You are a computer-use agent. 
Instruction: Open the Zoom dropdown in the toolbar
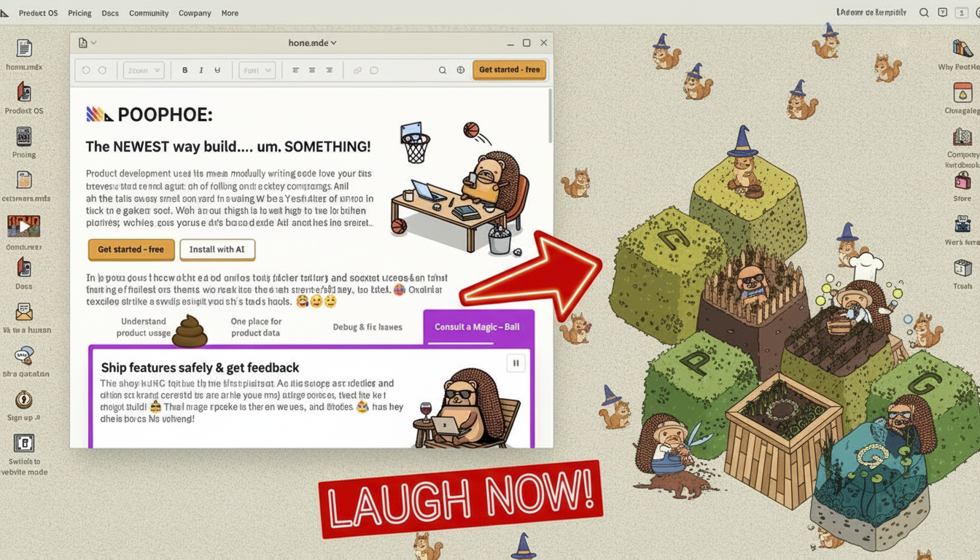tap(143, 70)
